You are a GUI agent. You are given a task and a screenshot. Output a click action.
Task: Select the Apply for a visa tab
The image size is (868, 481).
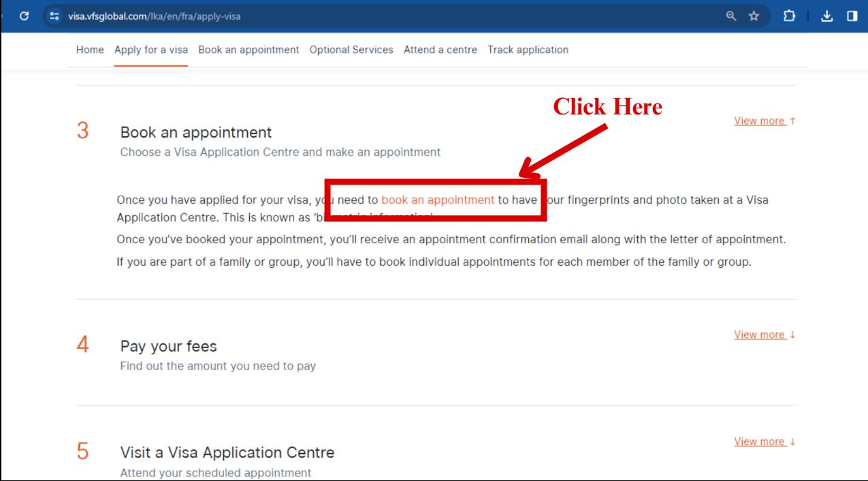pos(151,50)
